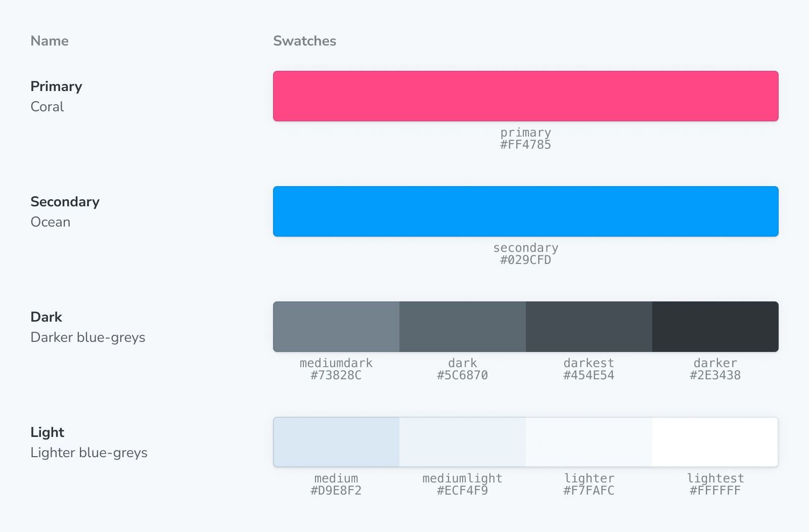Viewport: 809px width, 532px height.
Task: Click the Secondary palette title
Action: (65, 202)
